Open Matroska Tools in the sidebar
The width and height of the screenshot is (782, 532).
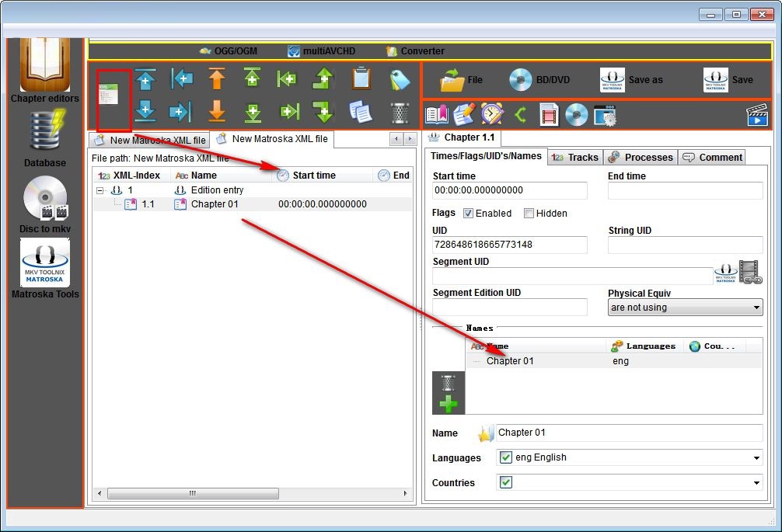45,268
